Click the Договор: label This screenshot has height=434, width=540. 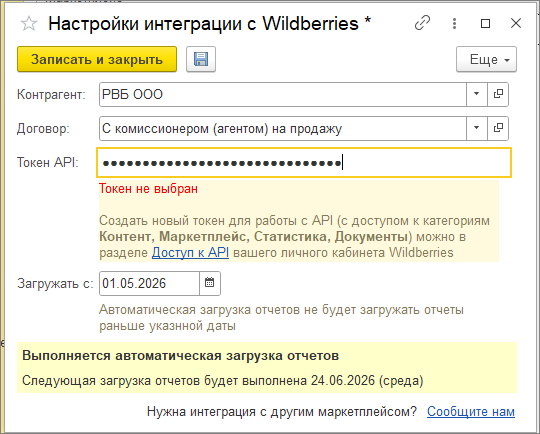[43, 128]
